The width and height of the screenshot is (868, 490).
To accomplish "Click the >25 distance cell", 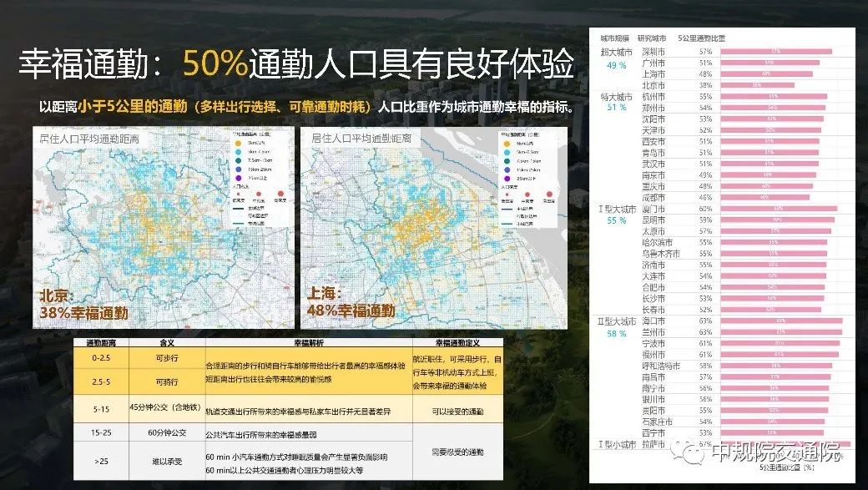I will [101, 461].
